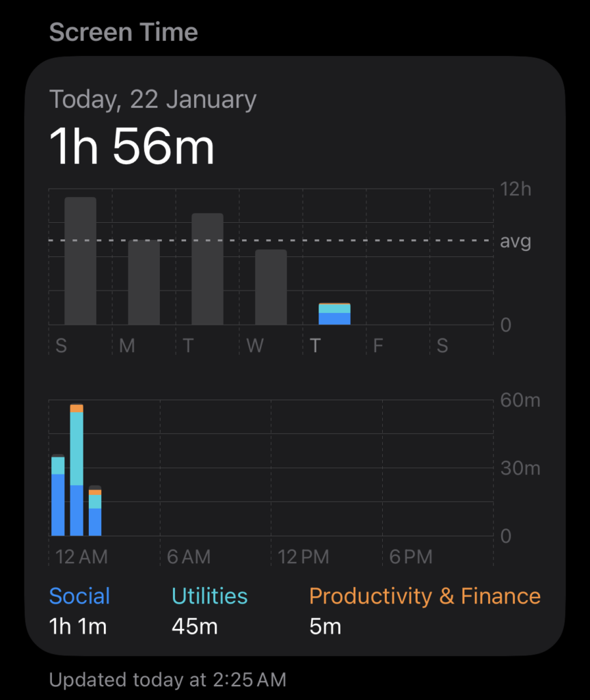Tap the third hourly usage bar
This screenshot has width=590, height=700.
(95, 511)
